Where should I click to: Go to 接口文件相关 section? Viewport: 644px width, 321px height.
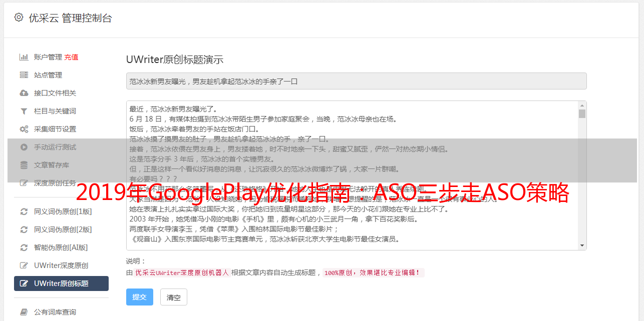point(55,93)
